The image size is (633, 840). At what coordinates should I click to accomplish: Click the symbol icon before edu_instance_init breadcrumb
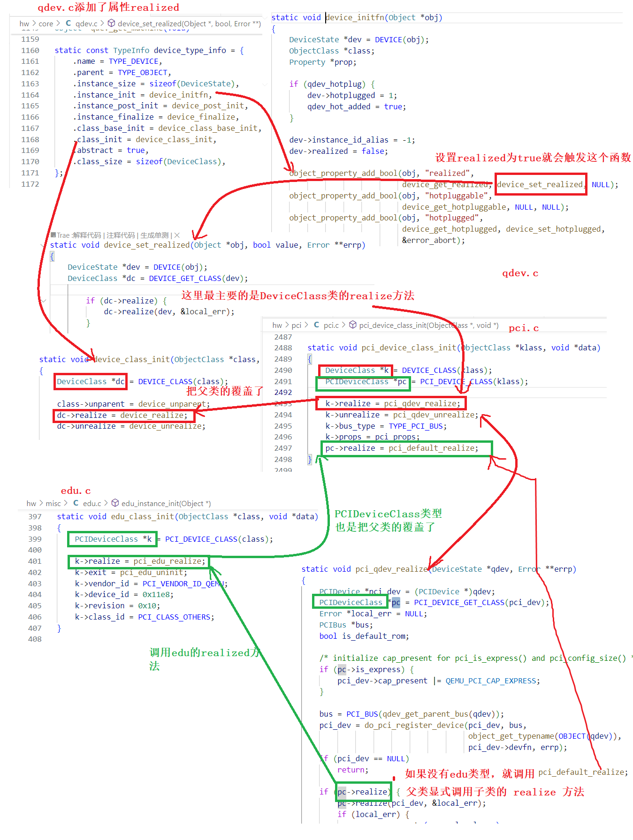[x=115, y=503]
